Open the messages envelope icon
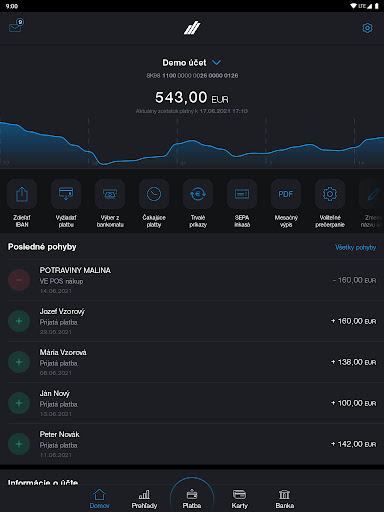 point(16,26)
